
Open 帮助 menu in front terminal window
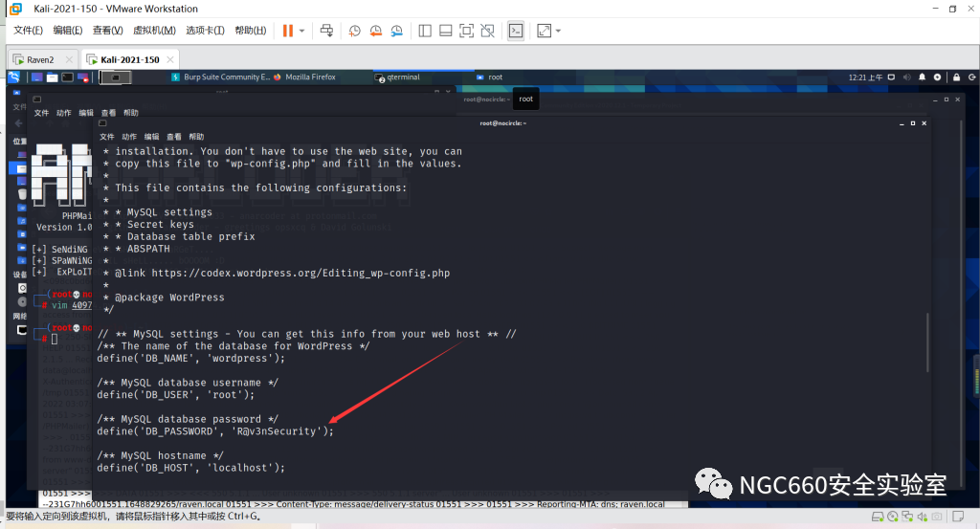196,137
